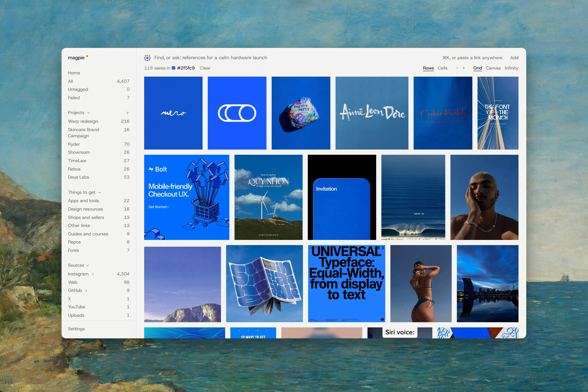Show All saves
Screen dimensions: 588x392
[x=99, y=81]
